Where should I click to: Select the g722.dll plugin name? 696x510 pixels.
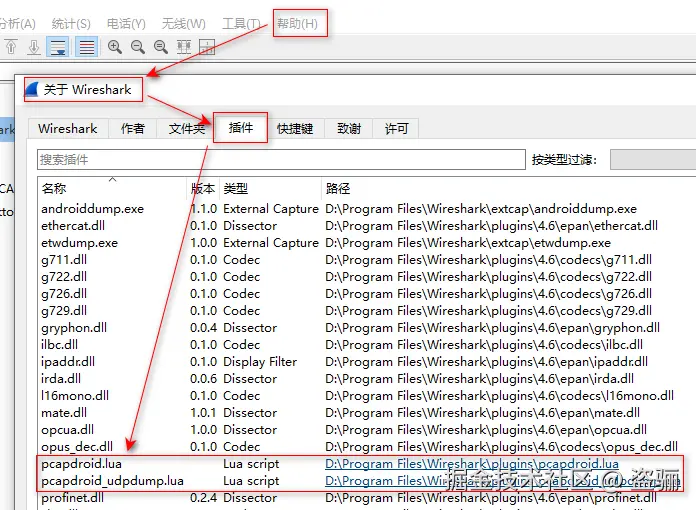pyautogui.click(x=64, y=277)
